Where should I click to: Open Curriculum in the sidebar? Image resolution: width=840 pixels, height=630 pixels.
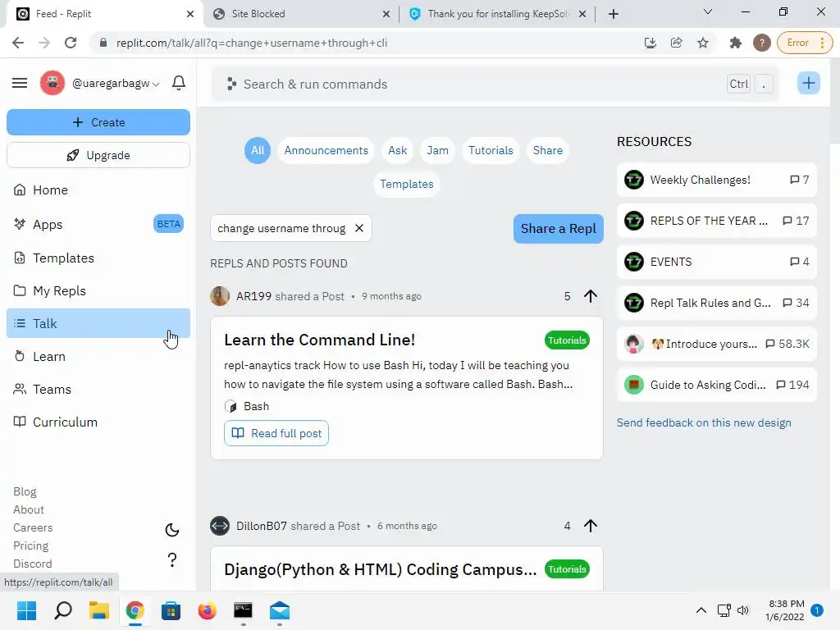point(98,422)
